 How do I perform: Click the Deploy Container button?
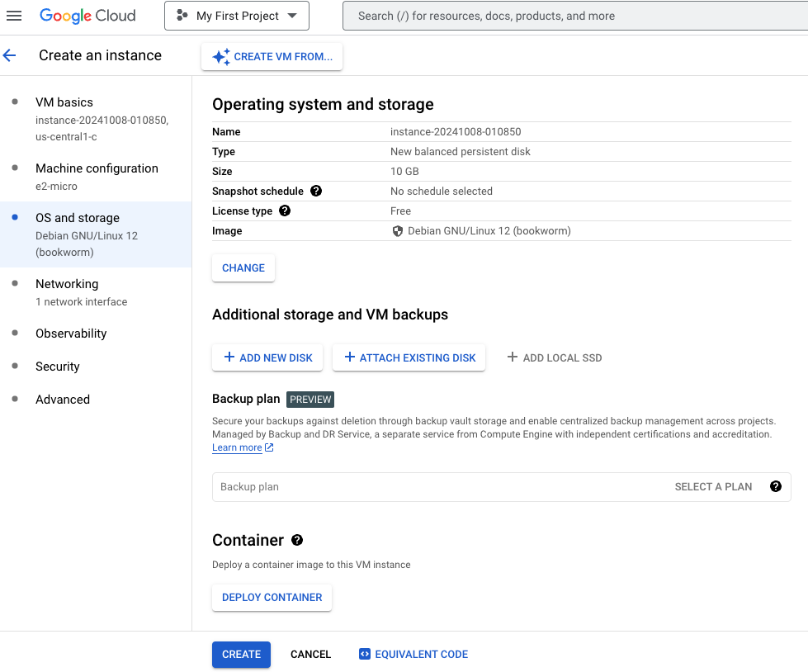click(272, 598)
